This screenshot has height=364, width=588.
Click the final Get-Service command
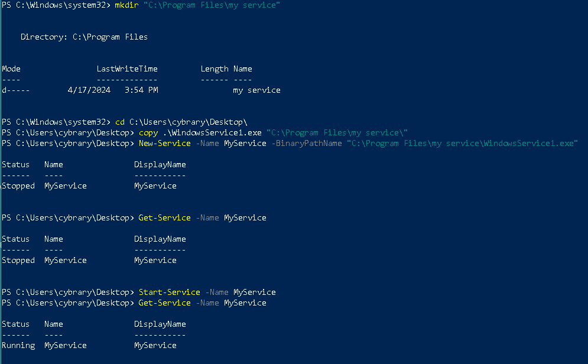coord(164,303)
